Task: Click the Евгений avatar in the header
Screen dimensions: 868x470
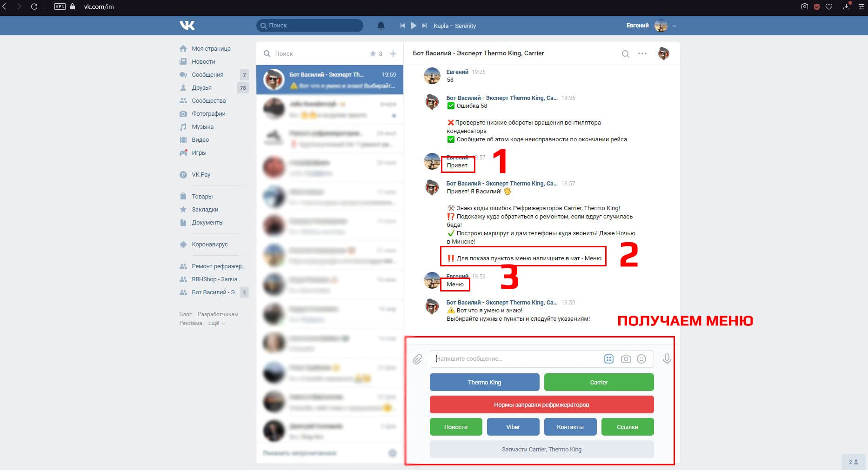Action: 661,26
